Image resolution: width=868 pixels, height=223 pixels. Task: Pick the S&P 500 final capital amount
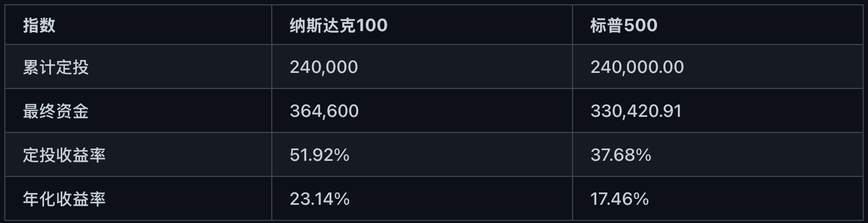tap(636, 111)
